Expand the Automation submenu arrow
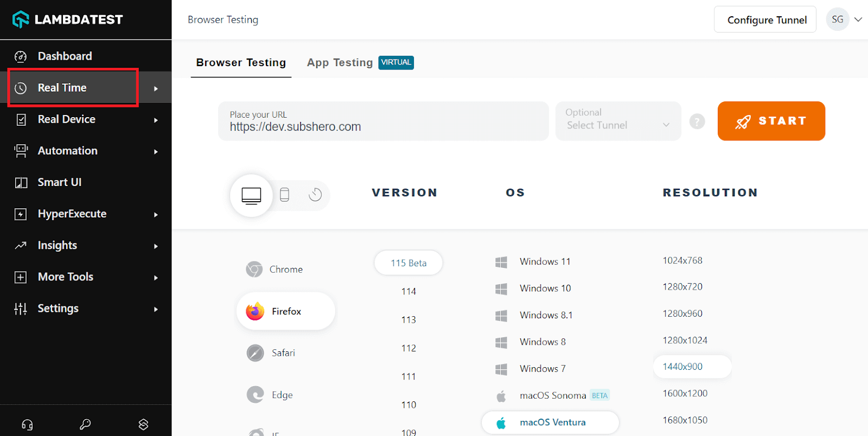Viewport: 868px width, 436px height. coord(156,151)
